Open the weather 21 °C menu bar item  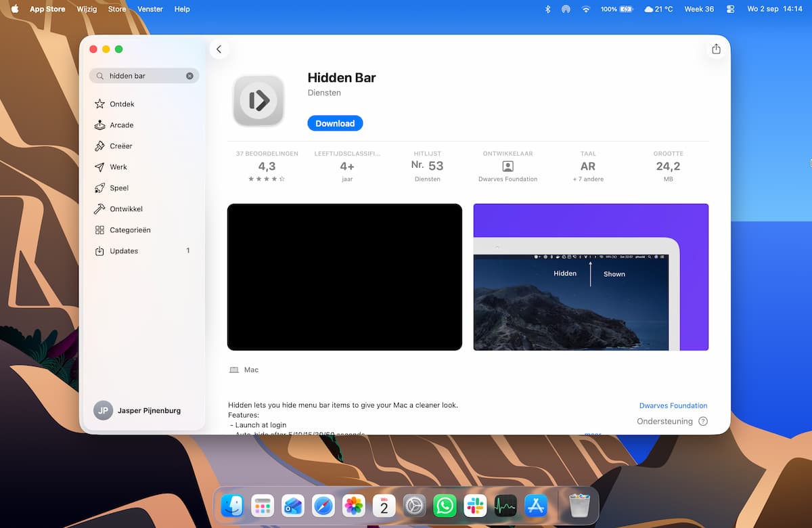pos(659,9)
